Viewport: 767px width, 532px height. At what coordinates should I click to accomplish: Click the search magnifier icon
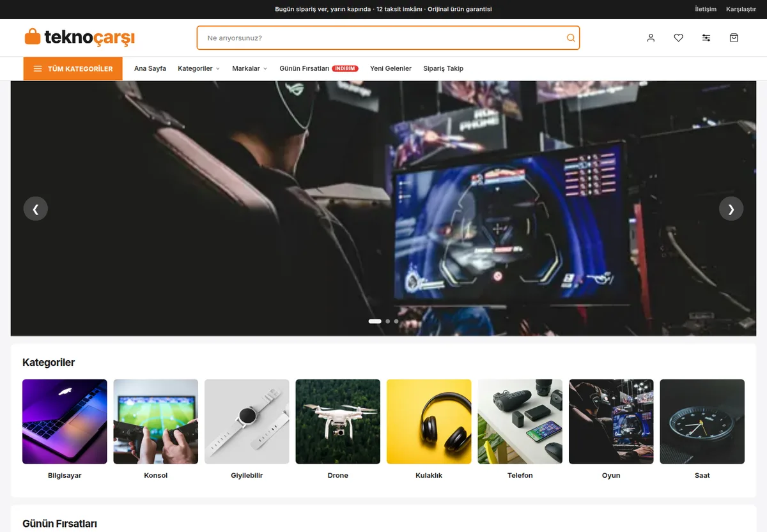click(571, 38)
